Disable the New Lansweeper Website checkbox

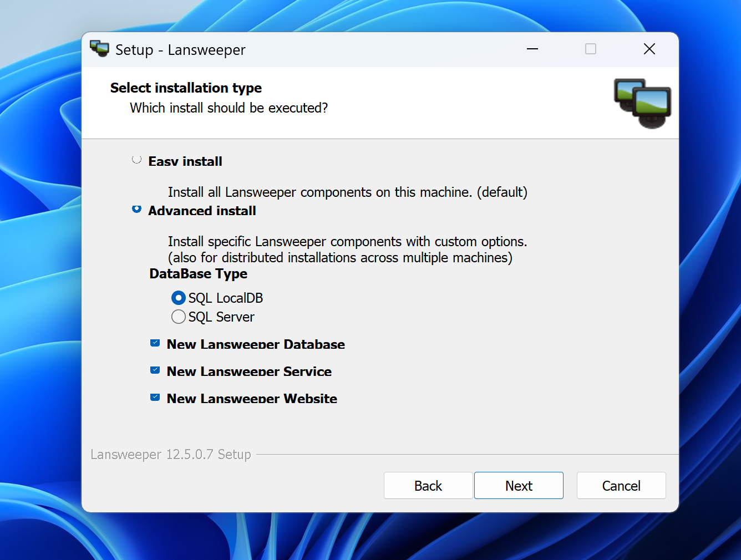click(x=155, y=398)
